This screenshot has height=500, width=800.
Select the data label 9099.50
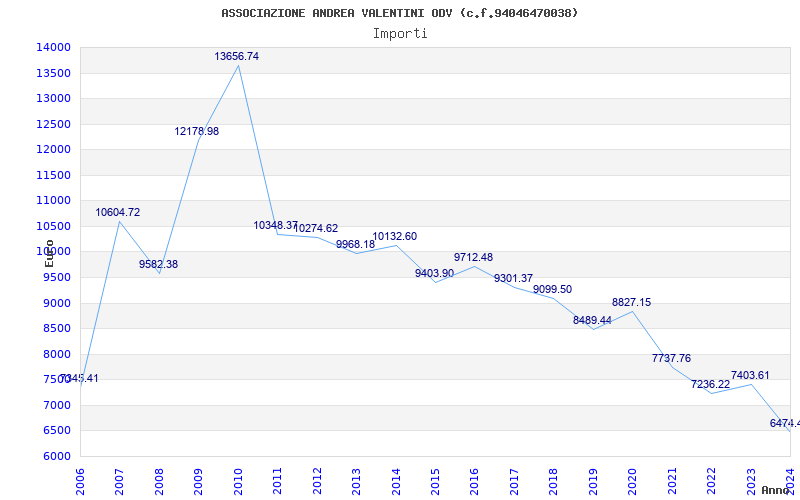click(x=553, y=289)
